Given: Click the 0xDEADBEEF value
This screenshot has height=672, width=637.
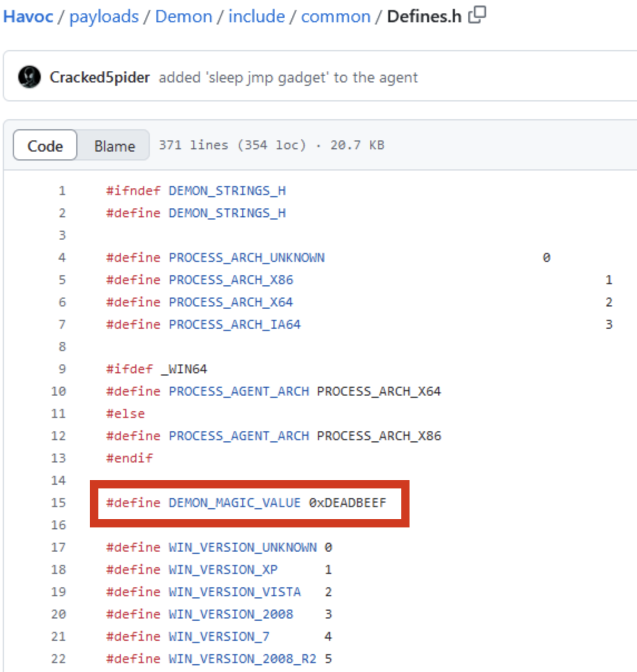Looking at the screenshot, I should coord(347,503).
